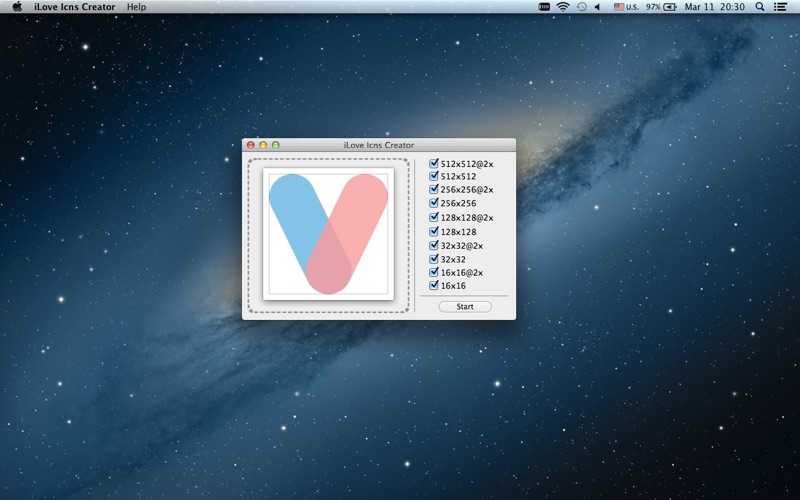Uncheck the 512x512@2x checkbox

coord(434,163)
